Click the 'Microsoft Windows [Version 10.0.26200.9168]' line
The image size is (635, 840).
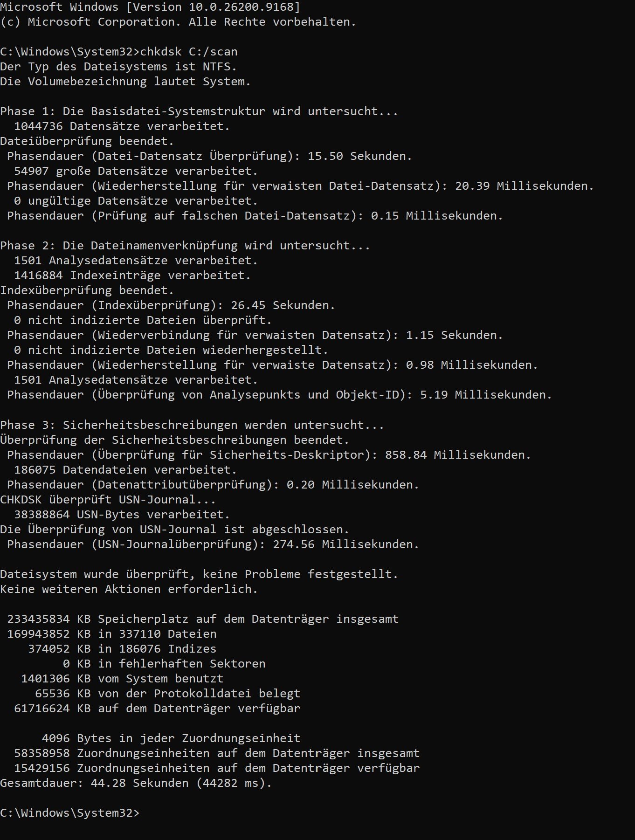(150, 7)
